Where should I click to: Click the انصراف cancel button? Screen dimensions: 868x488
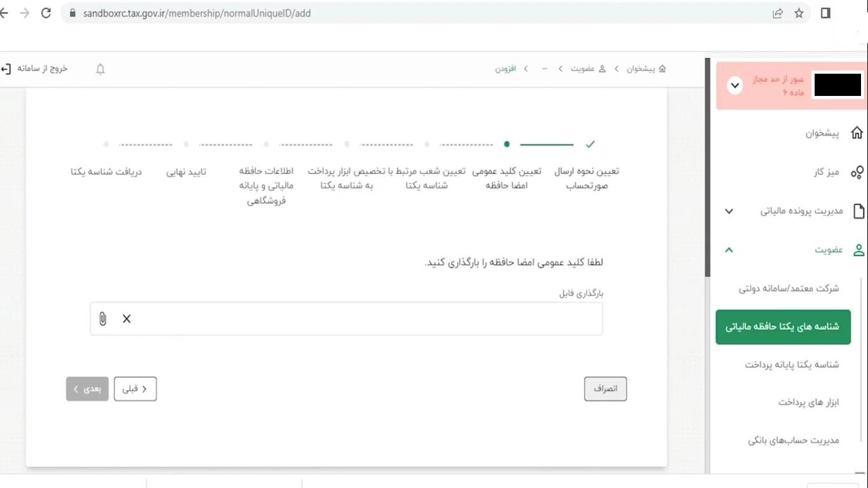point(605,388)
